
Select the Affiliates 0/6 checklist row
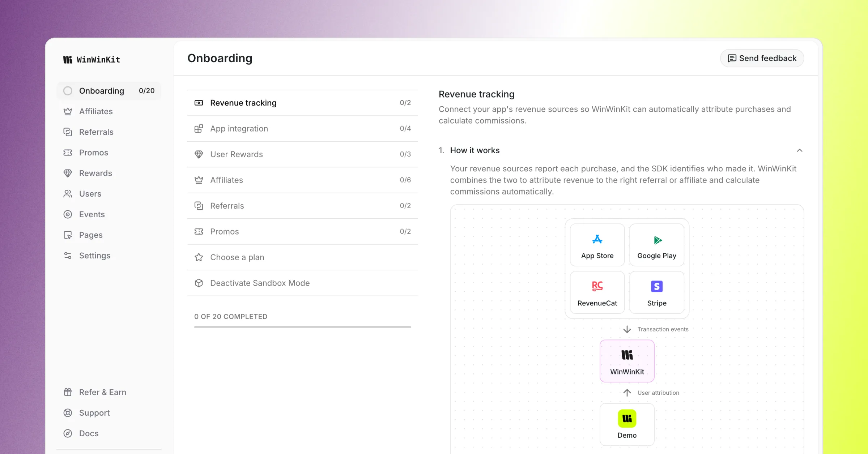click(302, 180)
